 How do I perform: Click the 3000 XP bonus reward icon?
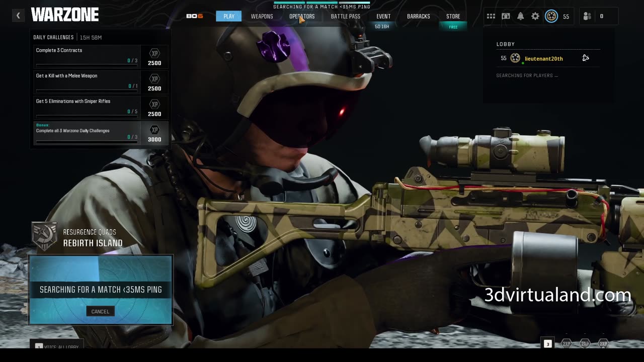tap(154, 130)
